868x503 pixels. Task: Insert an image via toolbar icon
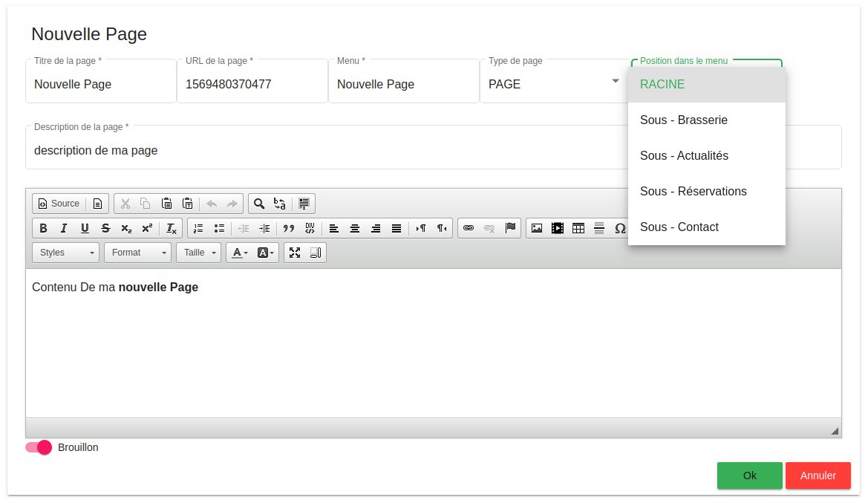point(536,228)
